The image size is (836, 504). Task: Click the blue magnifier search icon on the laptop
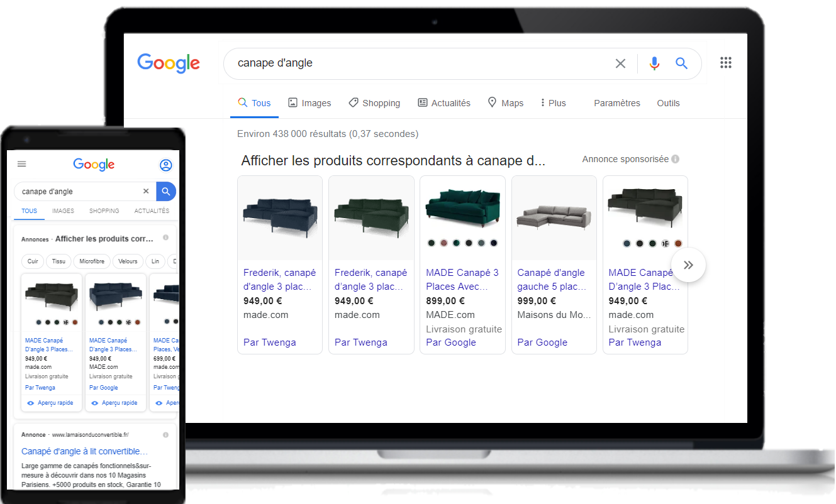(x=681, y=63)
